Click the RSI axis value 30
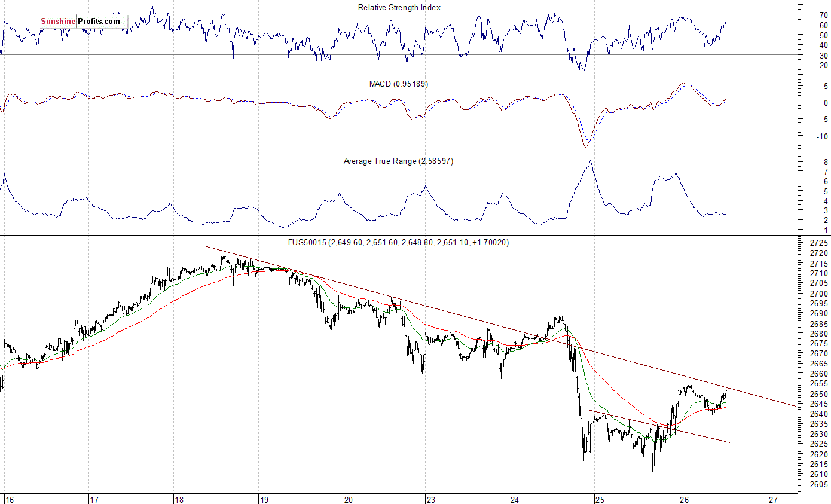Screen dimensions: 831x504 [824, 55]
